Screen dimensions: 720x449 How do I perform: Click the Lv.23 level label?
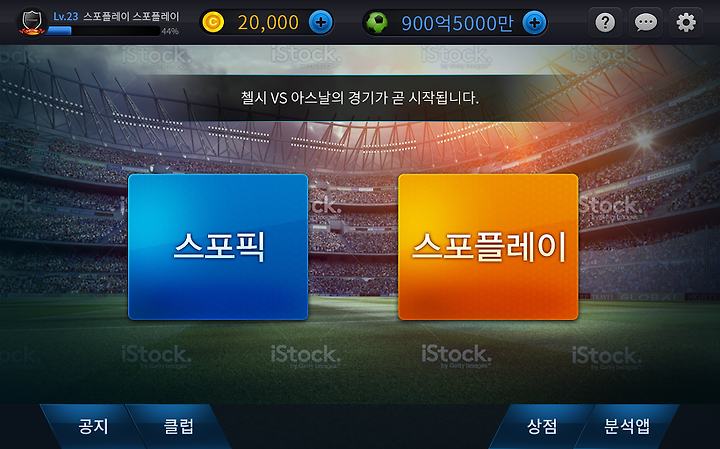click(x=66, y=17)
